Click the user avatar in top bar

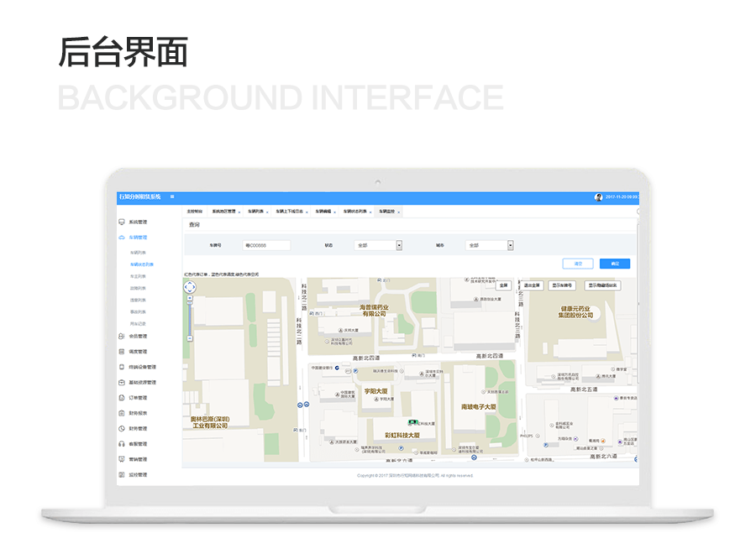coord(599,197)
